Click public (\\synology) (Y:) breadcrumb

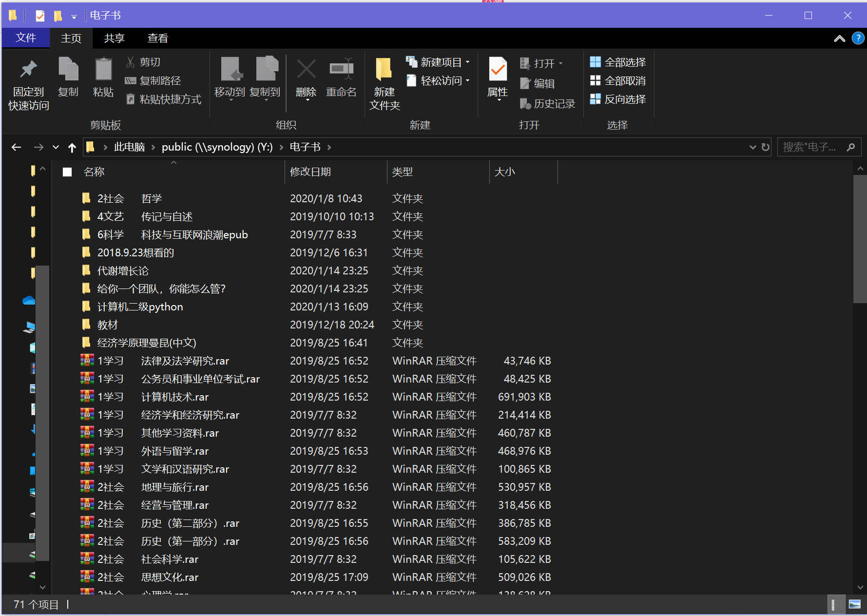[x=217, y=147]
